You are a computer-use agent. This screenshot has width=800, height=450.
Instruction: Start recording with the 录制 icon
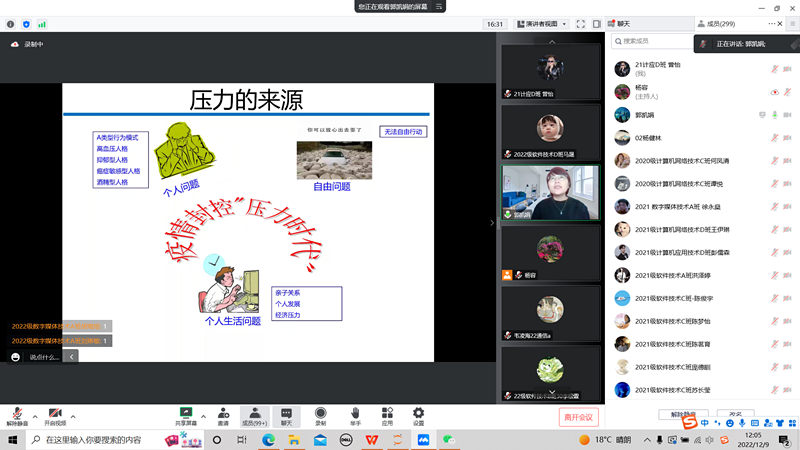[x=321, y=412]
